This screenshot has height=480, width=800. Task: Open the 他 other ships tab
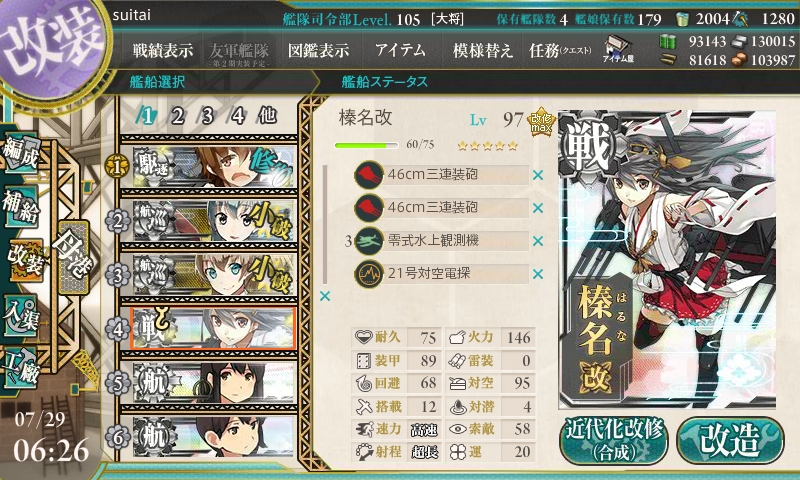[x=267, y=116]
